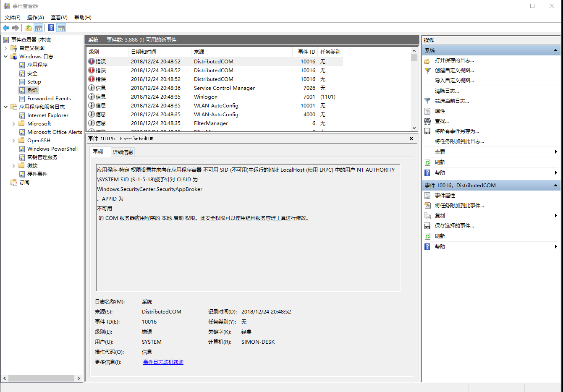
Task: Select 事件查看器 (本地) root node
Action: pos(31,40)
